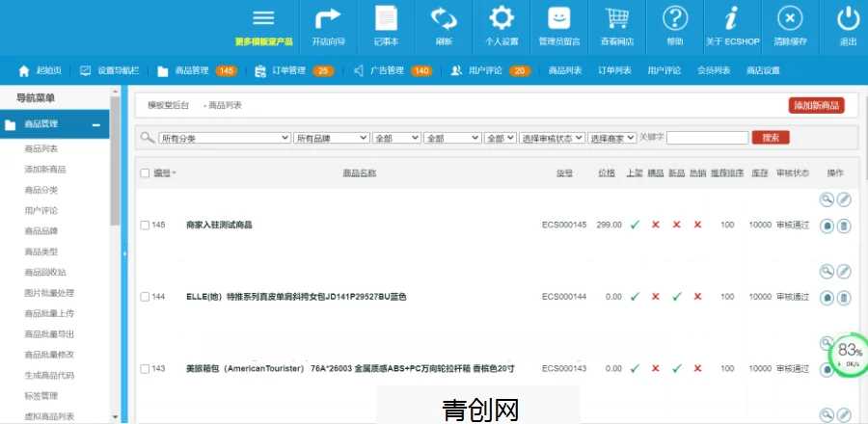Click the sidebar scroll-down arrow
This screenshot has height=424, width=868.
point(115,417)
